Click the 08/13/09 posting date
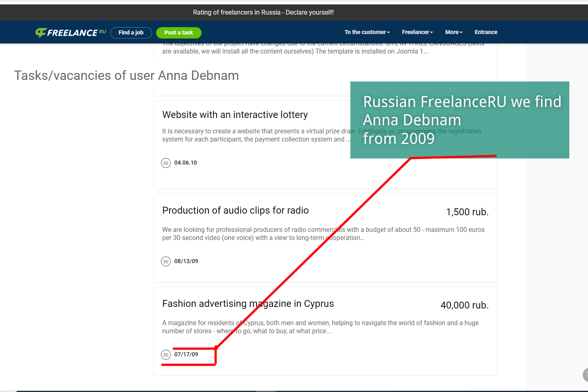 point(186,261)
